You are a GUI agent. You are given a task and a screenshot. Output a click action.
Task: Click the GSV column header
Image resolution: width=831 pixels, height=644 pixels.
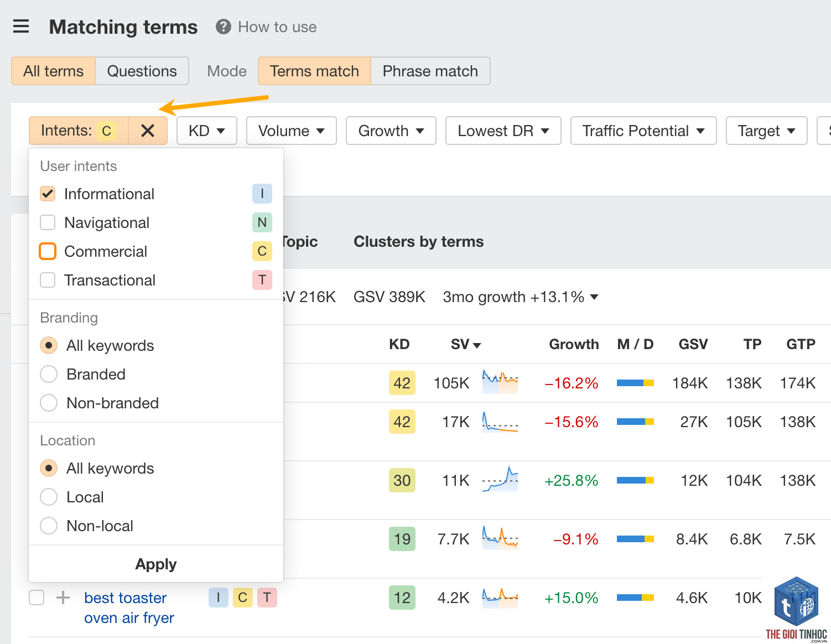tap(693, 344)
